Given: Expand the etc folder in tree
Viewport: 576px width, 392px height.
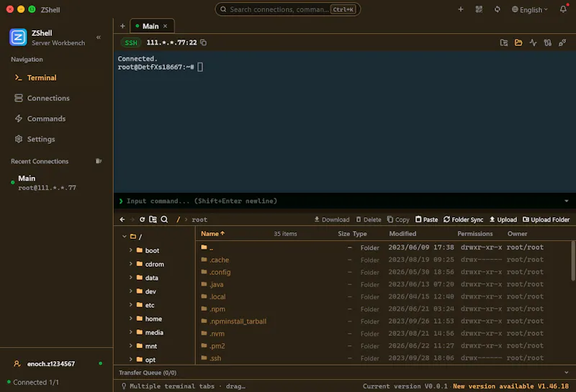Looking at the screenshot, I should click(131, 305).
